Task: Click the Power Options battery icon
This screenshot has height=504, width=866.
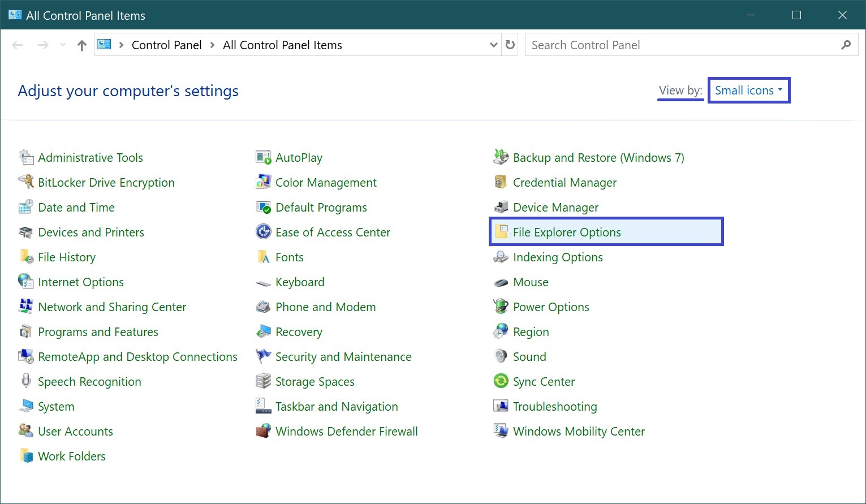Action: coord(501,307)
